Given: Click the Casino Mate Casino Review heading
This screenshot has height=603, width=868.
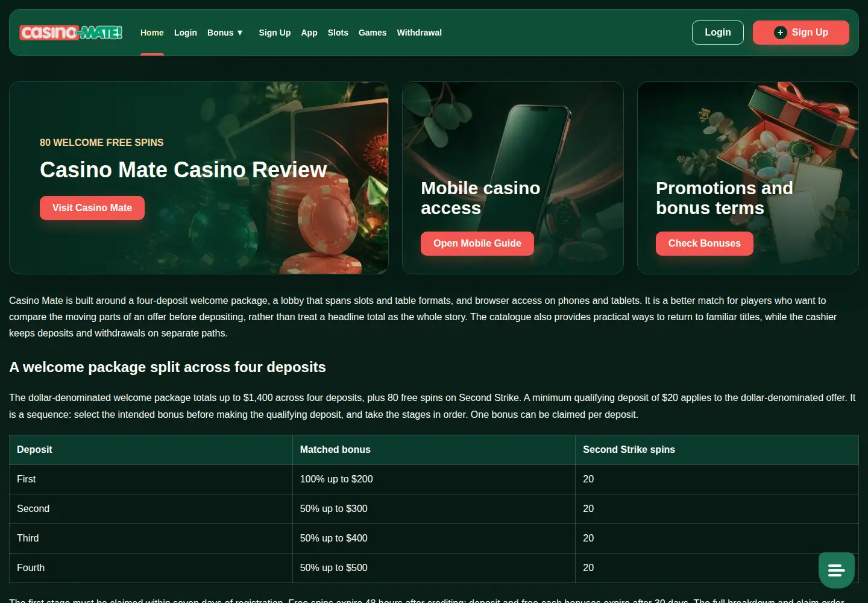Looking at the screenshot, I should point(183,170).
